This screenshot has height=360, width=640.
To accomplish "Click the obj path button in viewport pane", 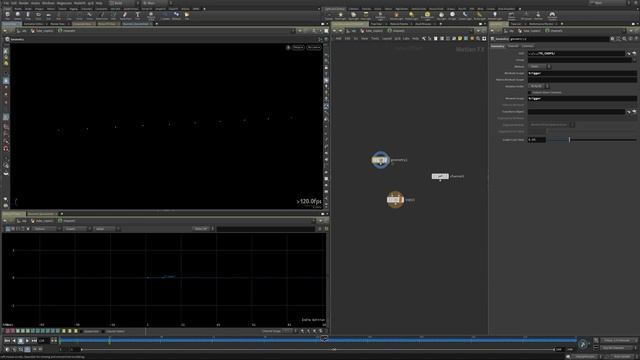I will tap(22, 31).
